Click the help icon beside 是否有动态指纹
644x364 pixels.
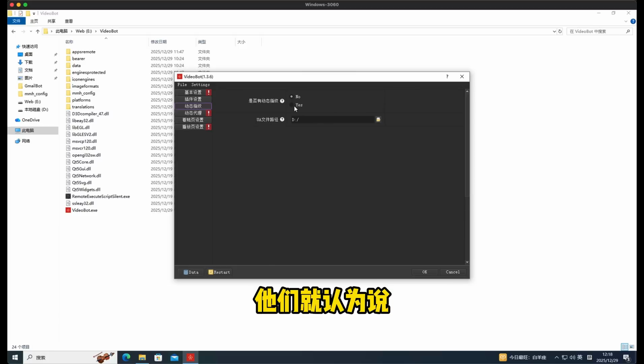tap(282, 101)
